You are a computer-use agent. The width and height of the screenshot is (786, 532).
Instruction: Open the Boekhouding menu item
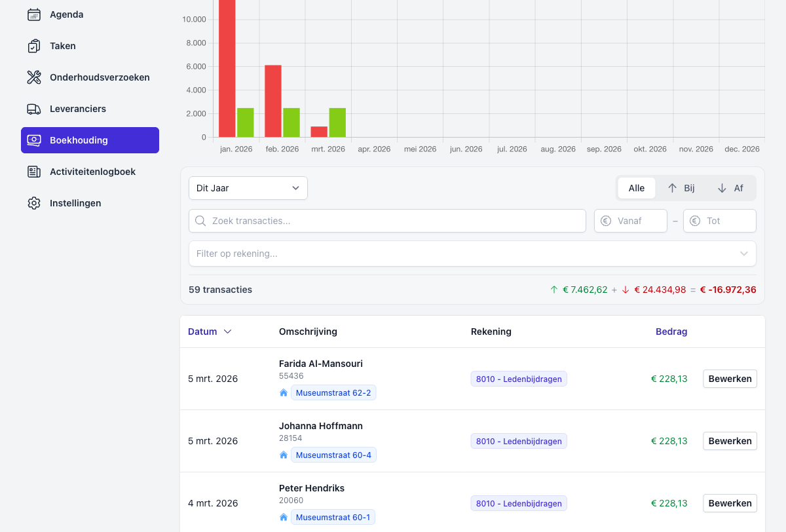point(90,140)
